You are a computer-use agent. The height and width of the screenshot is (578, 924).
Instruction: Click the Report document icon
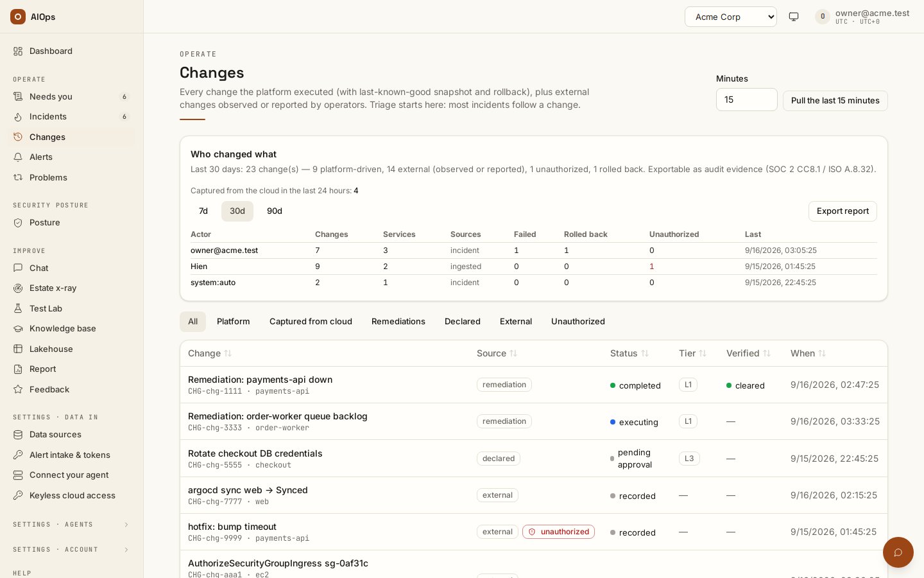[18, 369]
